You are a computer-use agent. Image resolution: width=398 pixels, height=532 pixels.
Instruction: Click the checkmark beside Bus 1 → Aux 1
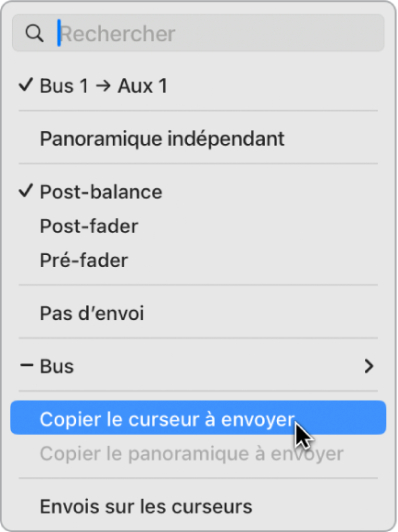coord(26,84)
